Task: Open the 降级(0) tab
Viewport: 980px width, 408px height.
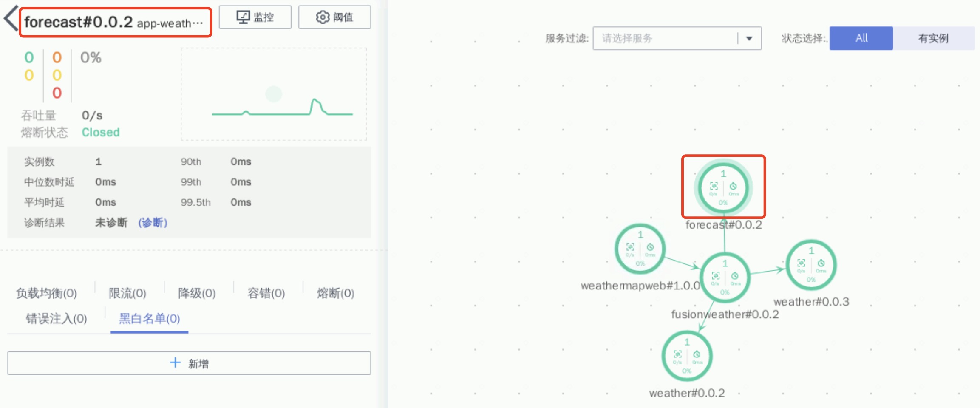Action: click(197, 293)
